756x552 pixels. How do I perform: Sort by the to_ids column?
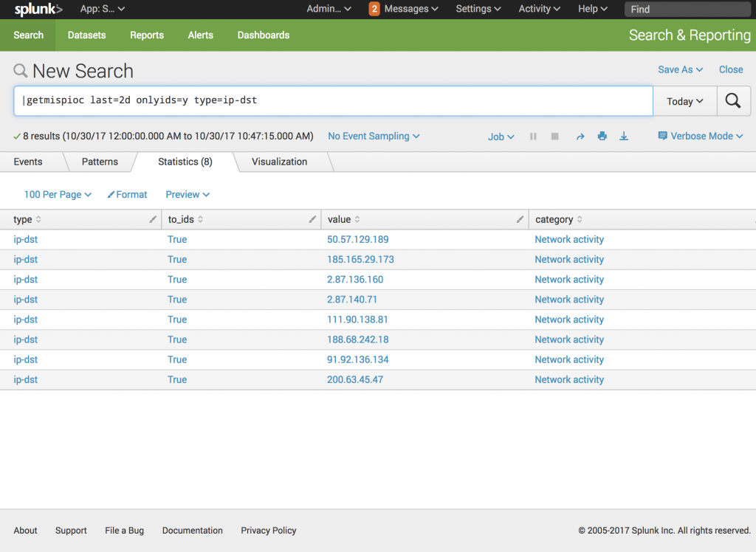pos(185,219)
